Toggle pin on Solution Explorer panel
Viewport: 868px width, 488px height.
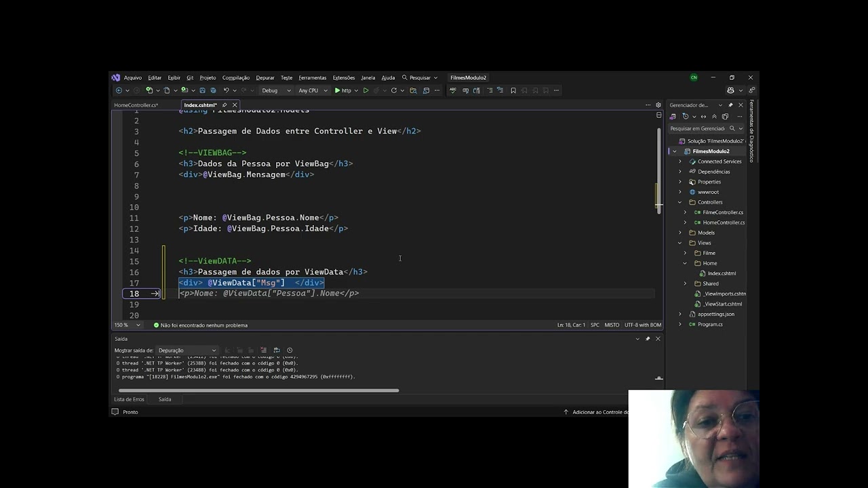[x=730, y=105]
